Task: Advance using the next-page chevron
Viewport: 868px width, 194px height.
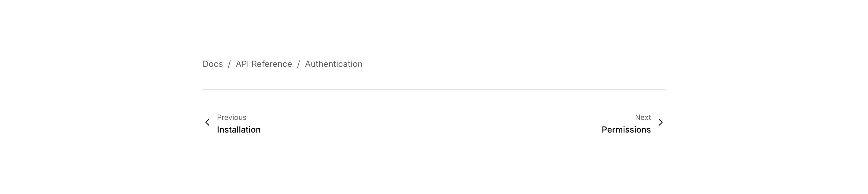Action: (660, 122)
